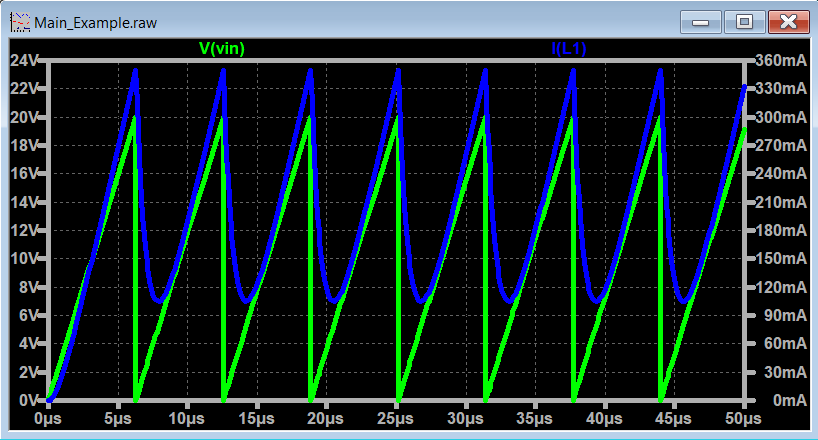Click the 24V label on left axis
Image resolution: width=818 pixels, height=440 pixels.
(24, 60)
